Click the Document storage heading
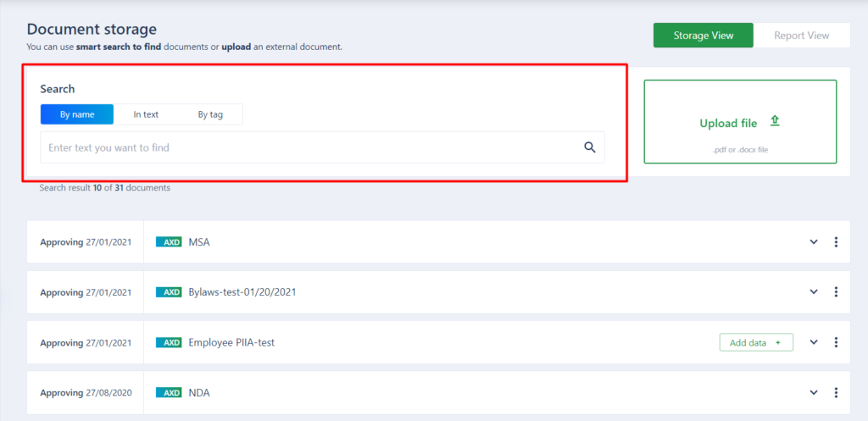 (92, 30)
